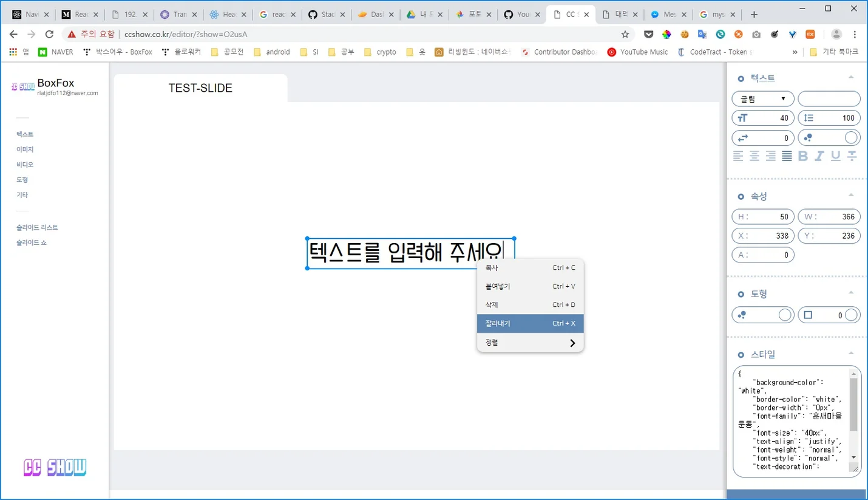Click the style text area scrollbar down arrow
Image resolution: width=868 pixels, height=500 pixels.
(853, 457)
